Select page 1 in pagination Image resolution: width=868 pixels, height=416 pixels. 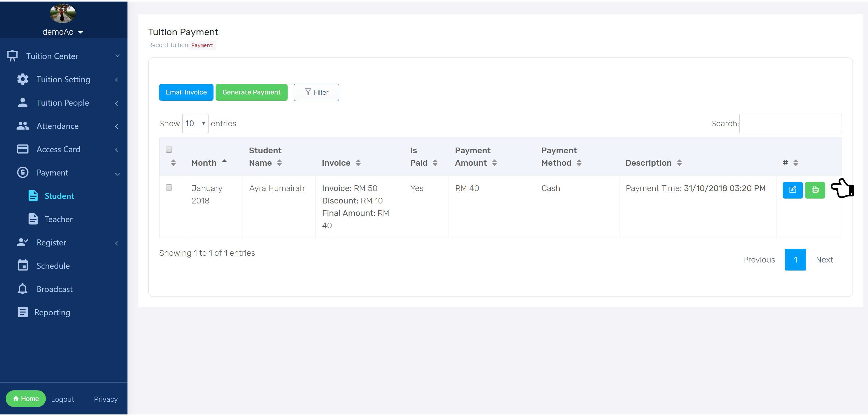coord(795,259)
